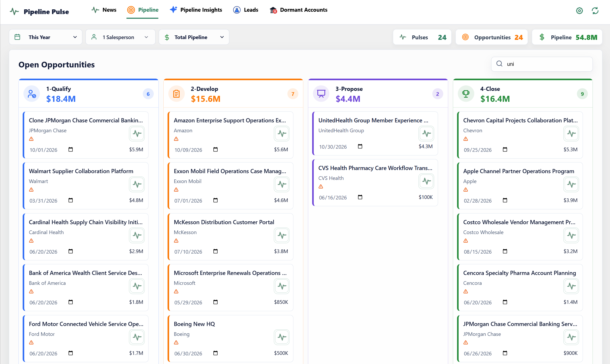Select the Pipeline tab
Viewport: 610px width, 364px height.
pos(143,10)
